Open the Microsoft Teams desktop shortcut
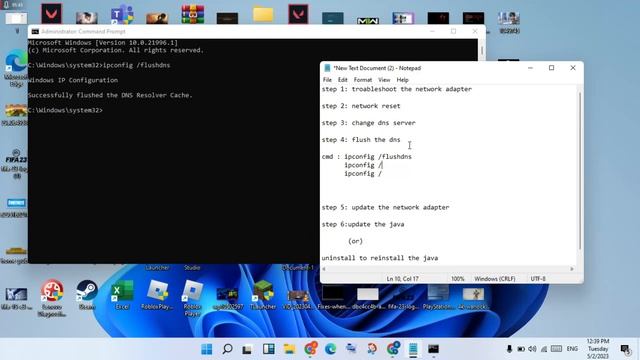The width and height of the screenshot is (640, 360). (122, 14)
